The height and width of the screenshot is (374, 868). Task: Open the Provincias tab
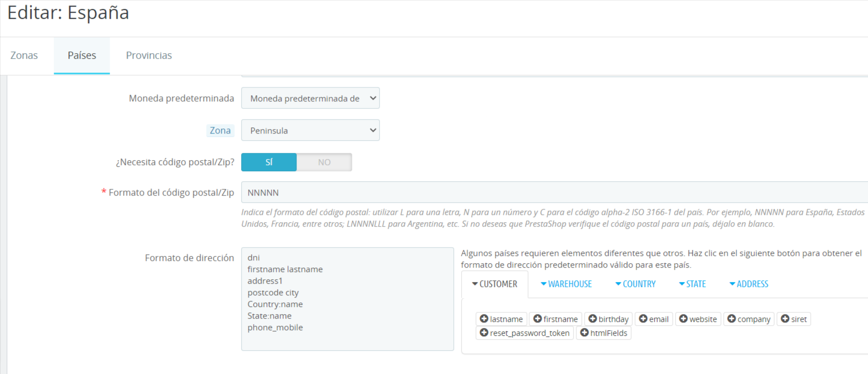pyautogui.click(x=149, y=55)
